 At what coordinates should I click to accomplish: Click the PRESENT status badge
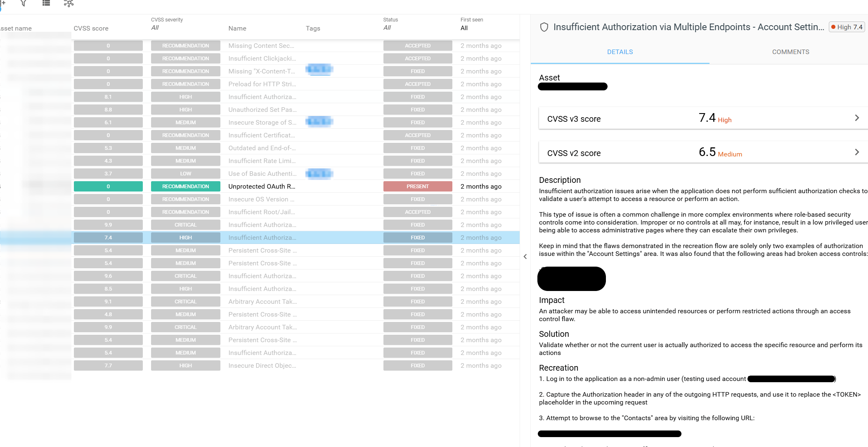click(x=417, y=187)
